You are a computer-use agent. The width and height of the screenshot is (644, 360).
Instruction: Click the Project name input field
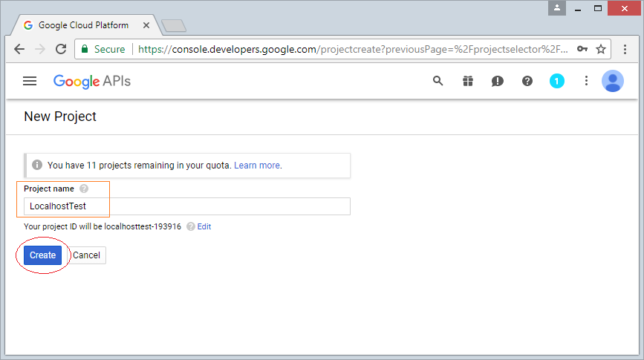pos(187,206)
